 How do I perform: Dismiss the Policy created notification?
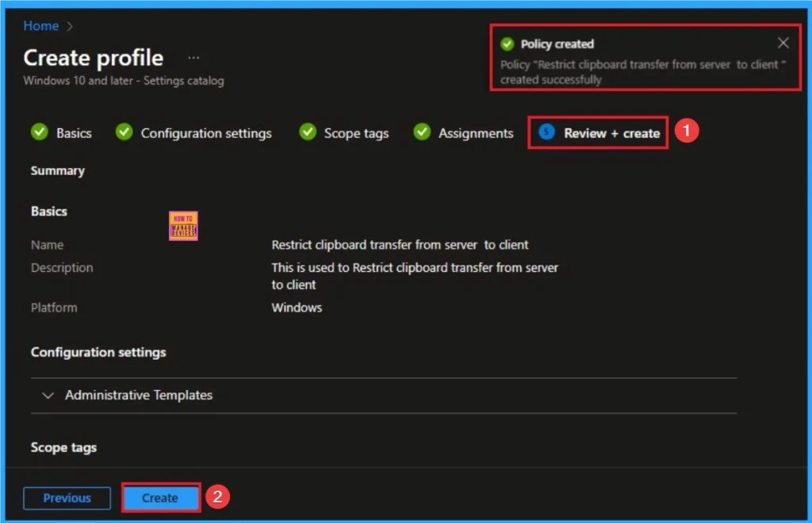click(783, 42)
